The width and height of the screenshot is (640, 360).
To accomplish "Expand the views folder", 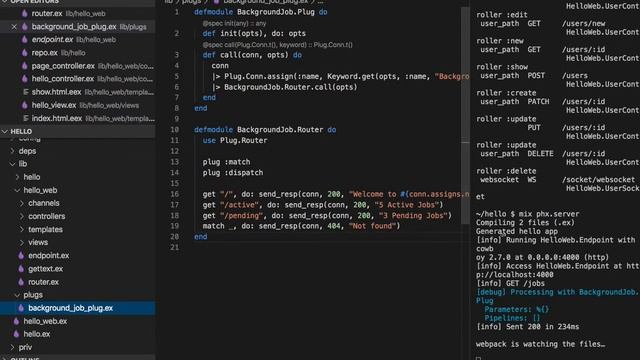I will tap(22, 242).
